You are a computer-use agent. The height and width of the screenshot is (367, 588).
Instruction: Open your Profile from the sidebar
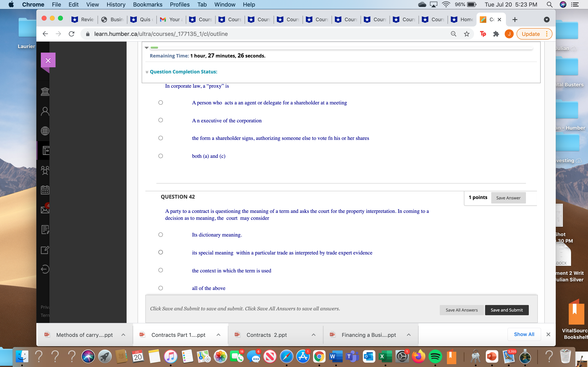pos(45,111)
